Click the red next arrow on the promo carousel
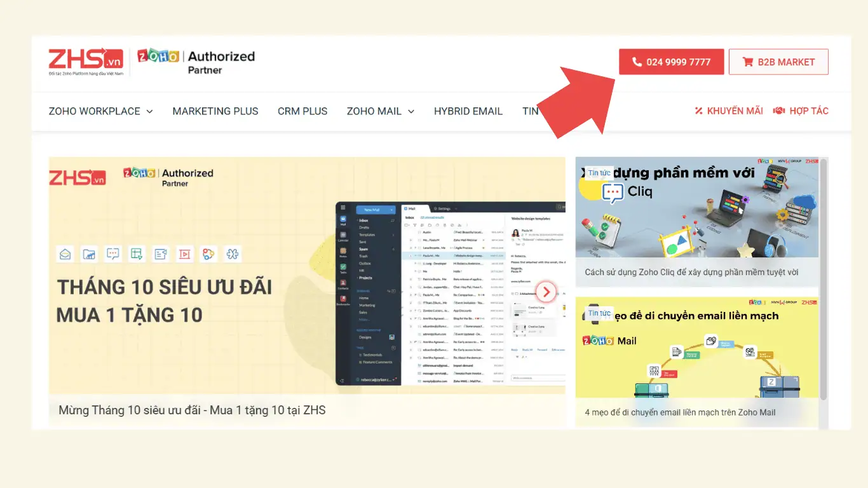 tap(545, 292)
